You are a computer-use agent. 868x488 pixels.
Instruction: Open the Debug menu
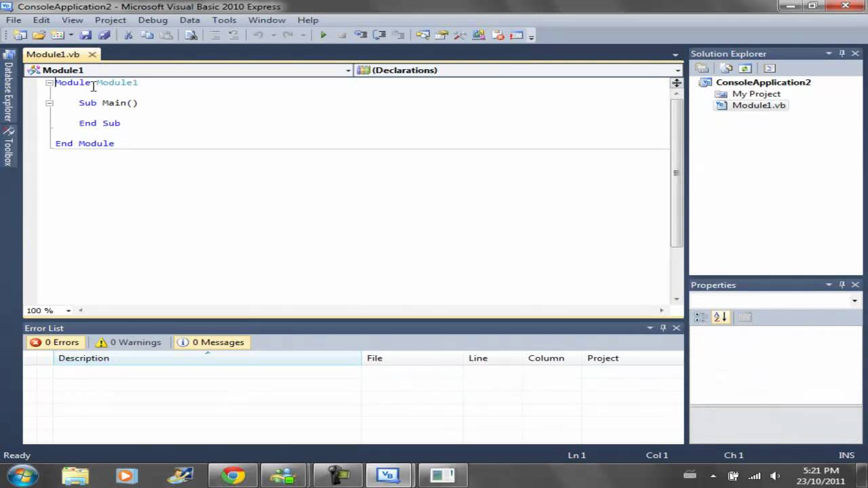(x=153, y=20)
